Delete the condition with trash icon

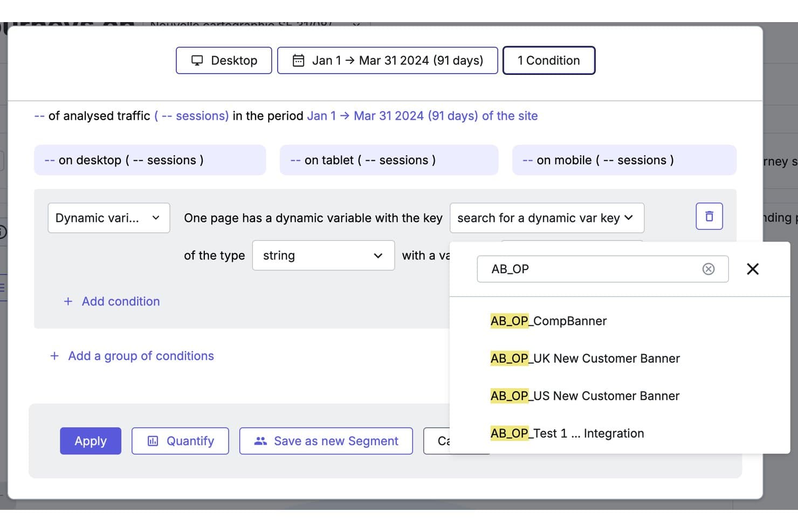pos(709,216)
